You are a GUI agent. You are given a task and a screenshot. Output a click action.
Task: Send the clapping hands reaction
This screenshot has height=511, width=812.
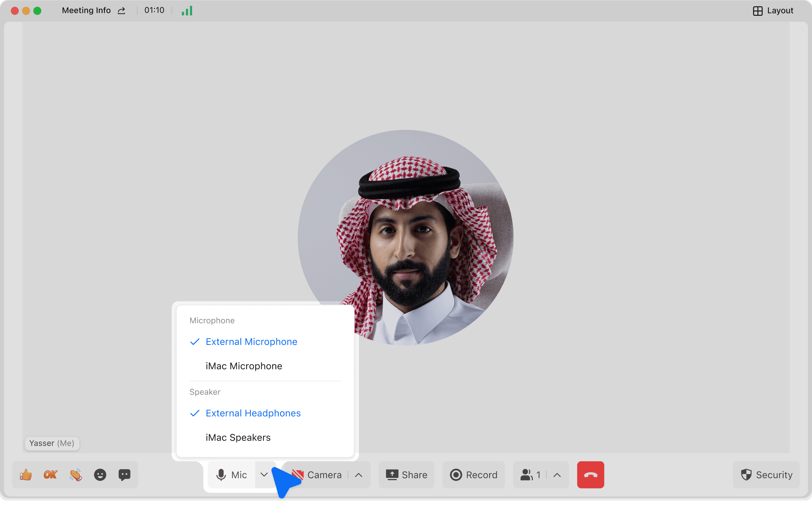(x=76, y=475)
